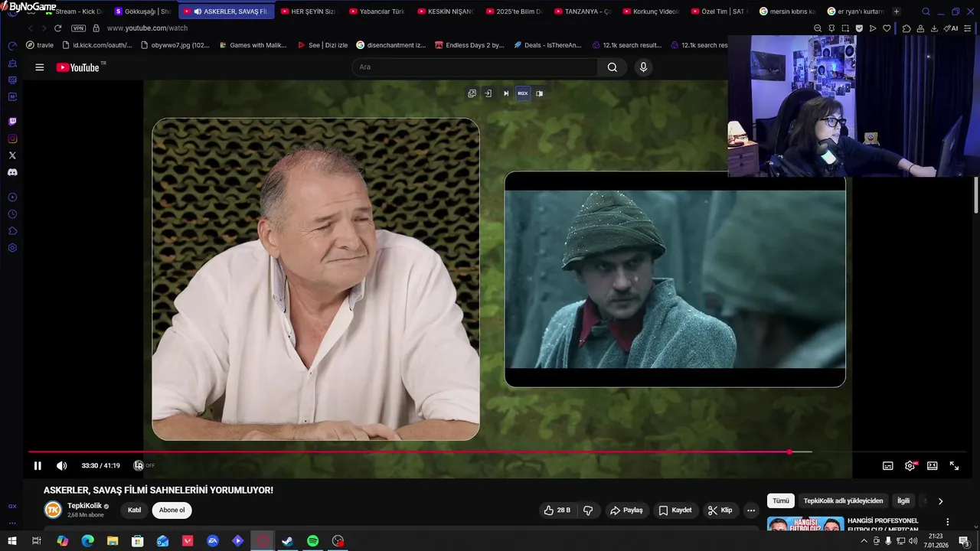The width and height of the screenshot is (980, 551).
Task: Toggle the VPN badge in address bar
Action: coord(78,28)
